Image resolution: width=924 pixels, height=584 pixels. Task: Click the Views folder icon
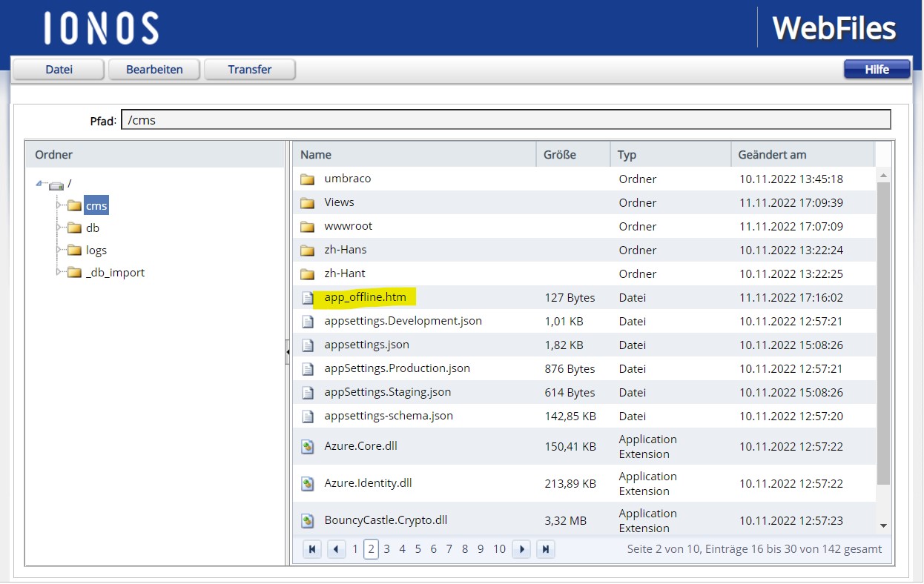tap(307, 202)
